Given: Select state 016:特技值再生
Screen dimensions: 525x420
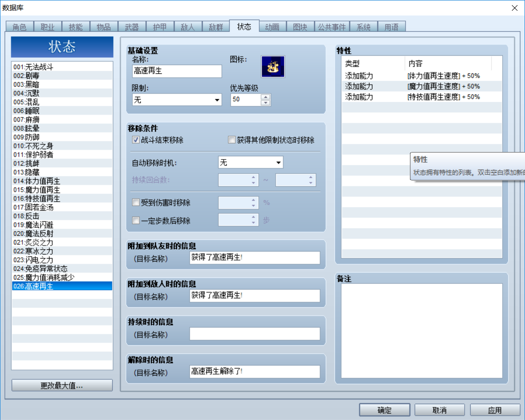Looking at the screenshot, I should 62,198.
